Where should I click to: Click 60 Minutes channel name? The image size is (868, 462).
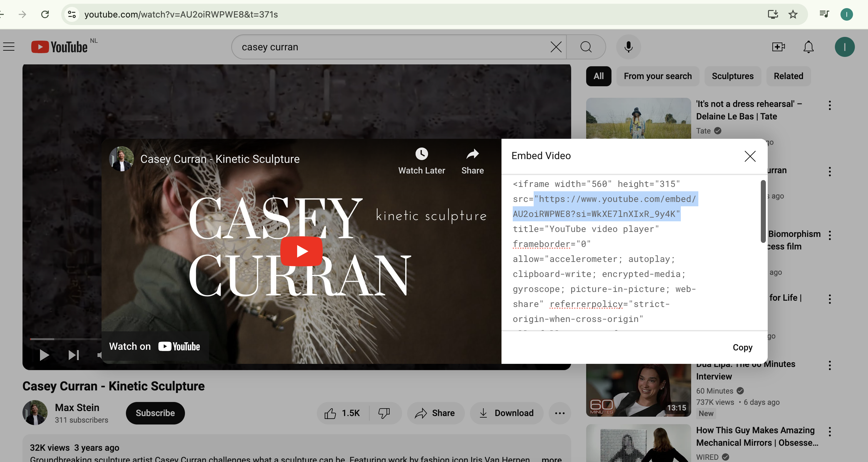point(714,391)
